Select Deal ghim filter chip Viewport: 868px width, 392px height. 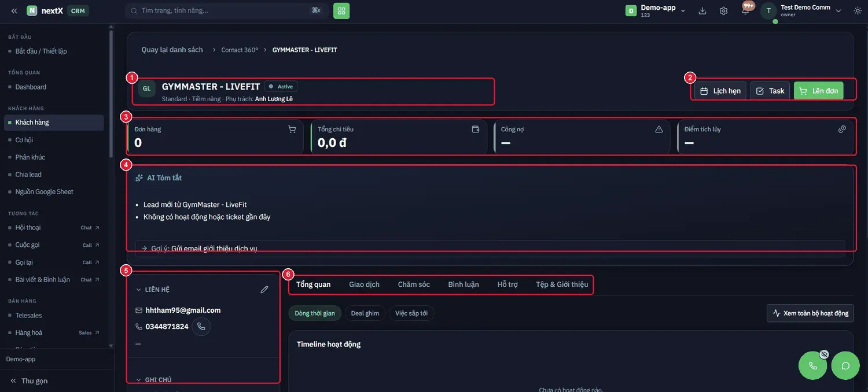pos(365,313)
